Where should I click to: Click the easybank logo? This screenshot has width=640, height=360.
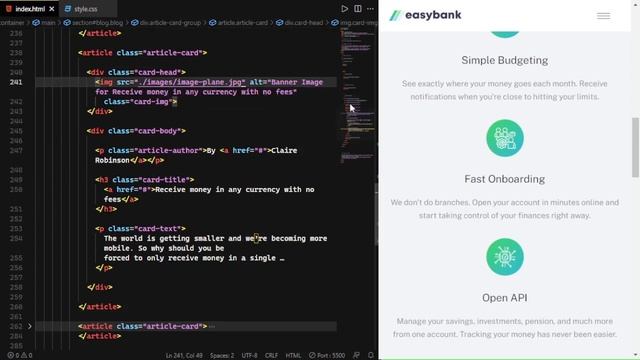pos(425,15)
